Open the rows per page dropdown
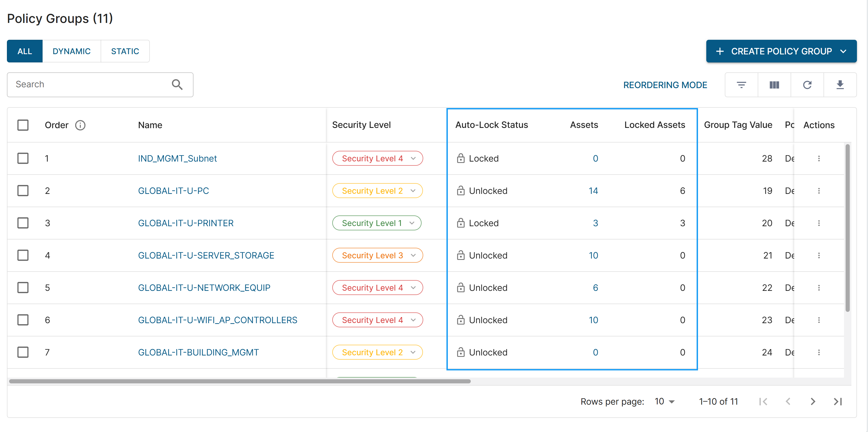 click(x=664, y=401)
